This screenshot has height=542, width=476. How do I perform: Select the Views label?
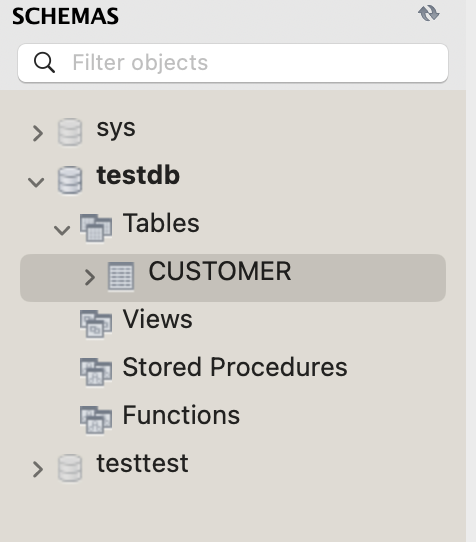(x=158, y=319)
